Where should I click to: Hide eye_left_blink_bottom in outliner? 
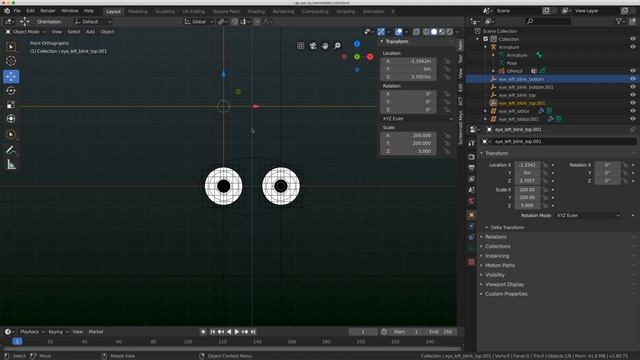click(x=633, y=79)
